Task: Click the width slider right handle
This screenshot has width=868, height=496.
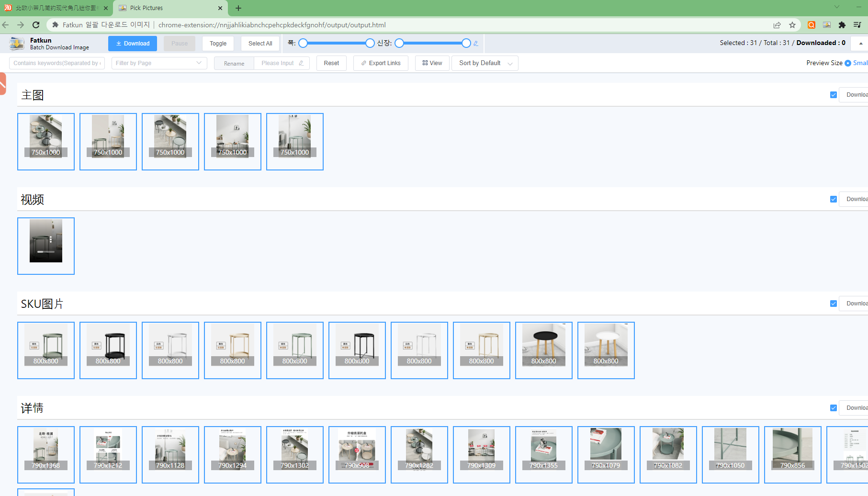Action: [370, 44]
